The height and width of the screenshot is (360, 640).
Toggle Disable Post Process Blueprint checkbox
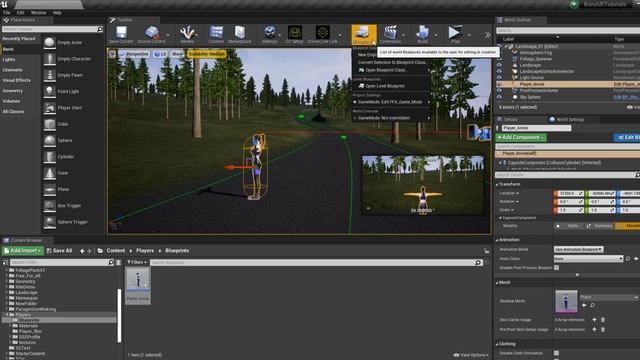[556, 268]
